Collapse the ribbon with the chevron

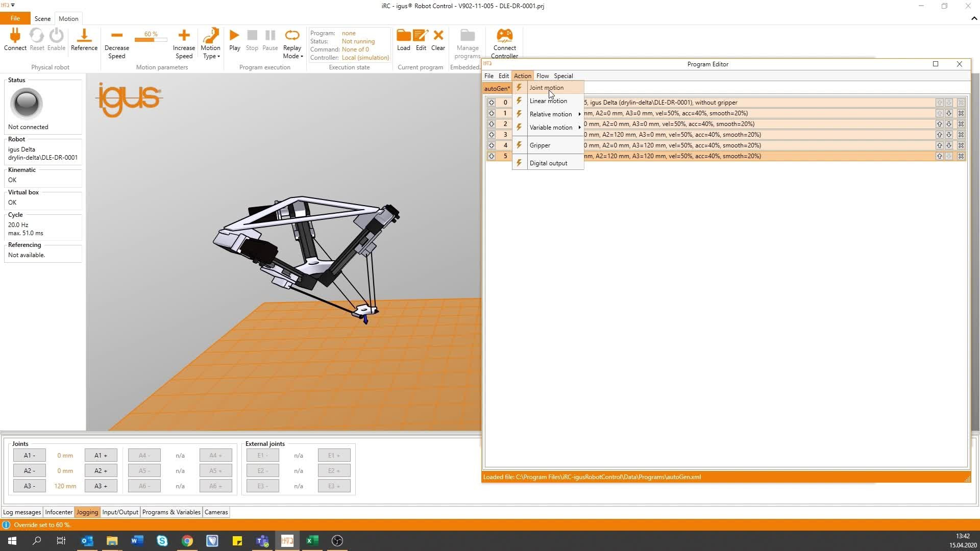pos(974,18)
